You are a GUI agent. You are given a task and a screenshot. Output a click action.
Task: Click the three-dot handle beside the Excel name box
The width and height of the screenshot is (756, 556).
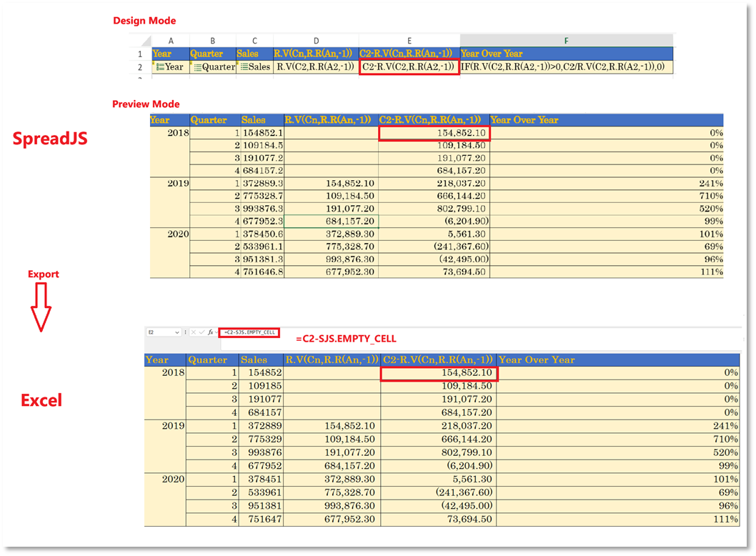186,332
